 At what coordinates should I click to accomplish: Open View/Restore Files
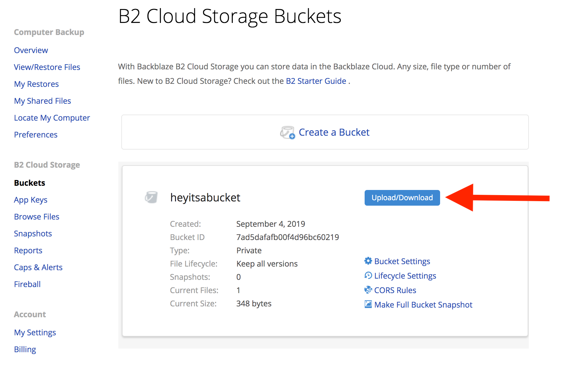pyautogui.click(x=47, y=67)
